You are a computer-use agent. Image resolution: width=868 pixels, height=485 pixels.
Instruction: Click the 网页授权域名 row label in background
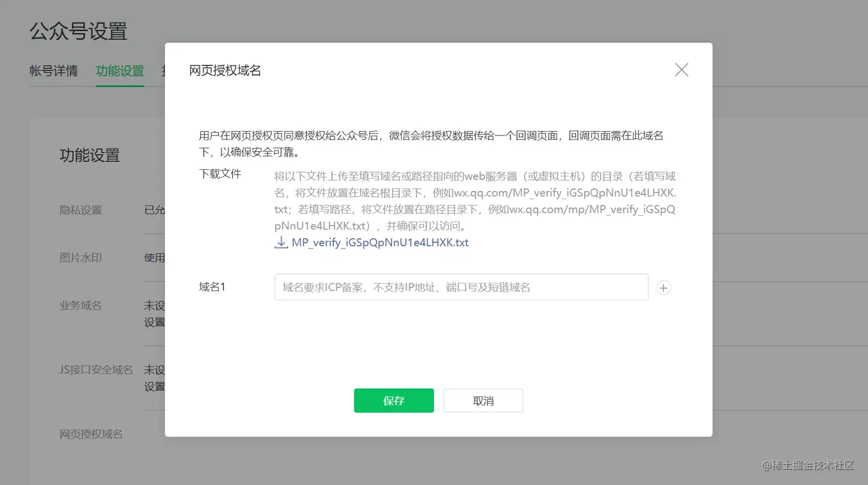pyautogui.click(x=91, y=434)
